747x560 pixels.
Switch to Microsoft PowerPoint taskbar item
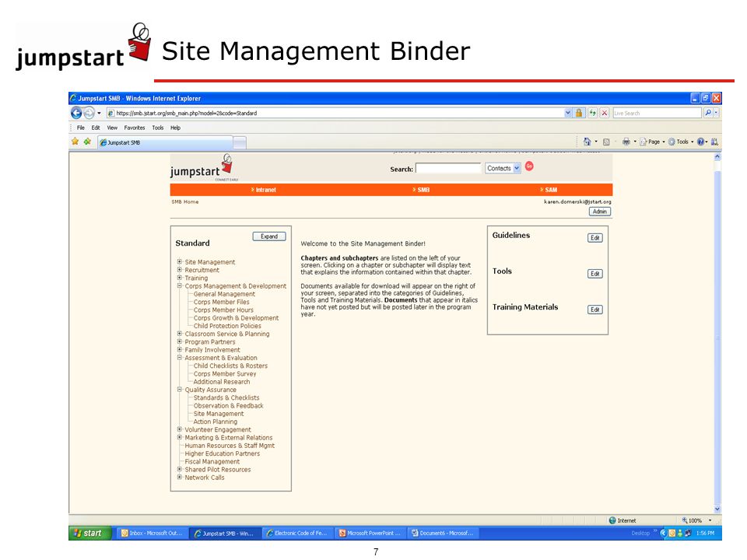click(x=370, y=534)
